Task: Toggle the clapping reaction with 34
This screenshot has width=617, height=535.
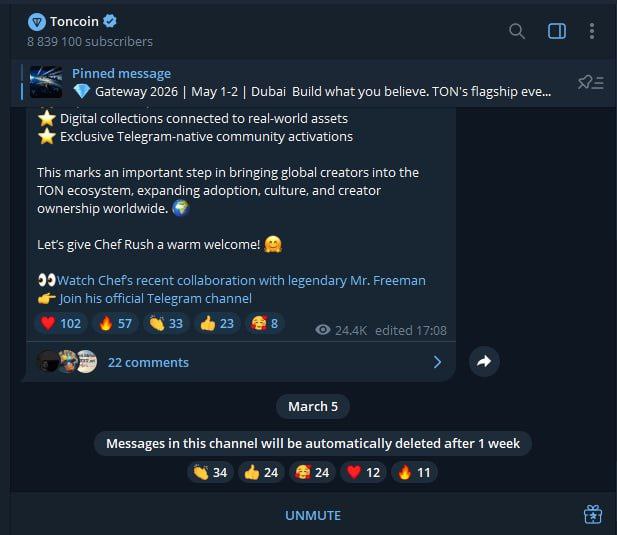Action: click(210, 472)
